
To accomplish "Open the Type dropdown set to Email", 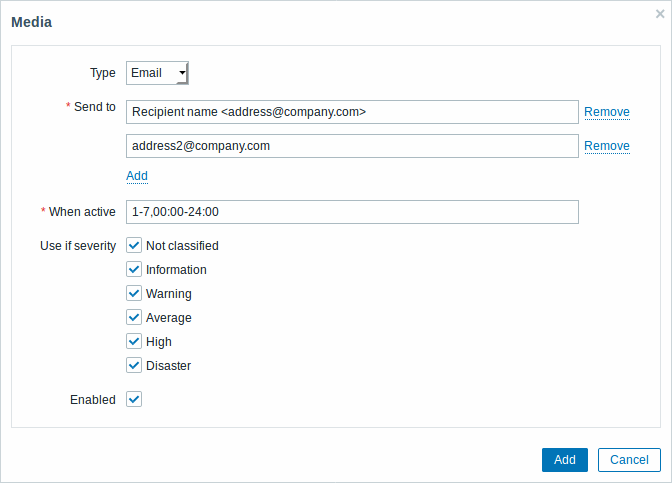I will tap(157, 73).
